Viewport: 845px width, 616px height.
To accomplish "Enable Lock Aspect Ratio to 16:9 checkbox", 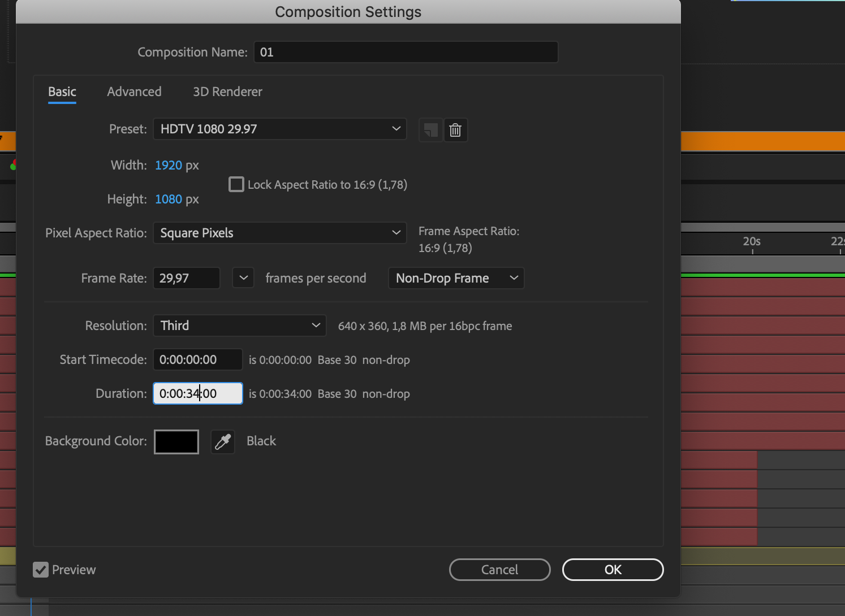I will 236,185.
